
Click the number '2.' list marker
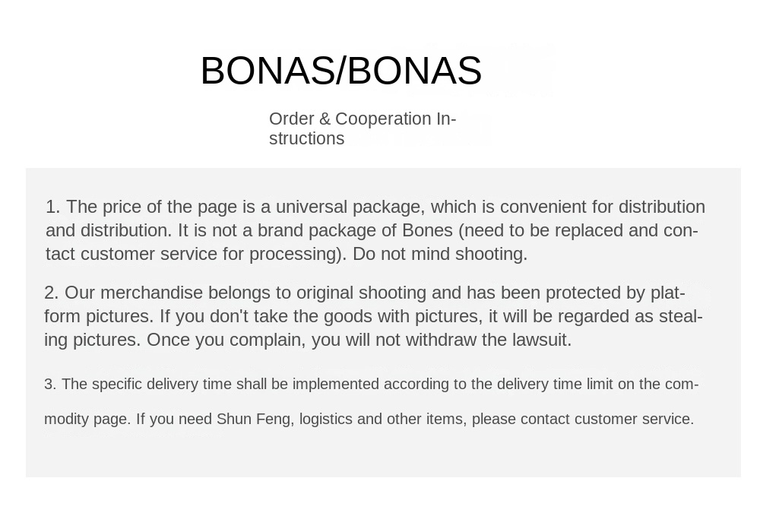pyautogui.click(x=52, y=293)
